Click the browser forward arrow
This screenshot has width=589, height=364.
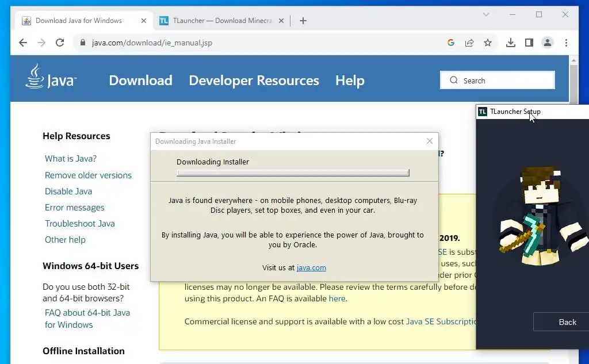pyautogui.click(x=41, y=43)
